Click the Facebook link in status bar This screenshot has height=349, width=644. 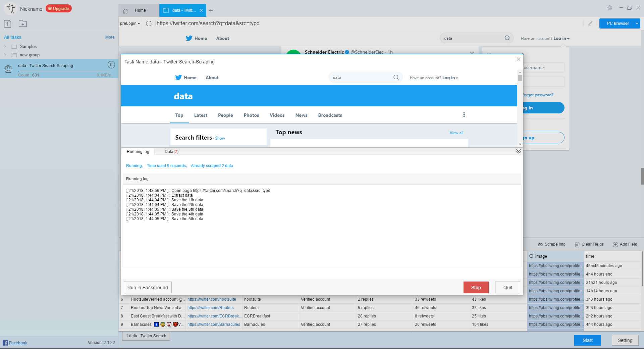[18, 343]
